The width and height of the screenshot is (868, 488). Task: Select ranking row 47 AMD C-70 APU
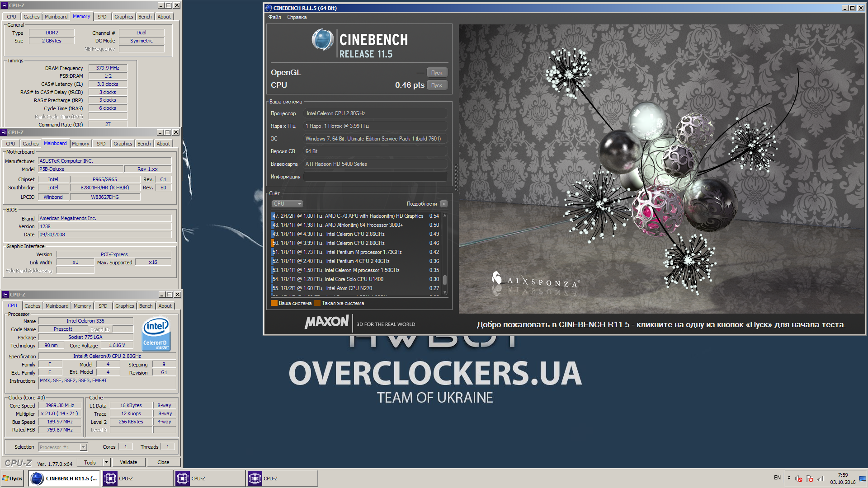(x=355, y=216)
